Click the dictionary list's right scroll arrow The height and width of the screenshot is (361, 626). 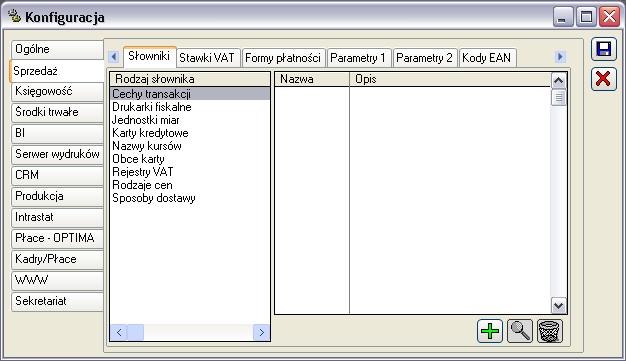point(261,332)
